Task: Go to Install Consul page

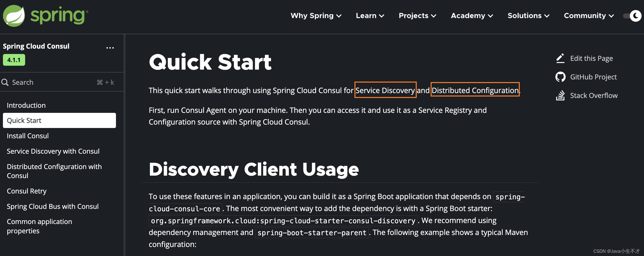Action: pos(28,136)
